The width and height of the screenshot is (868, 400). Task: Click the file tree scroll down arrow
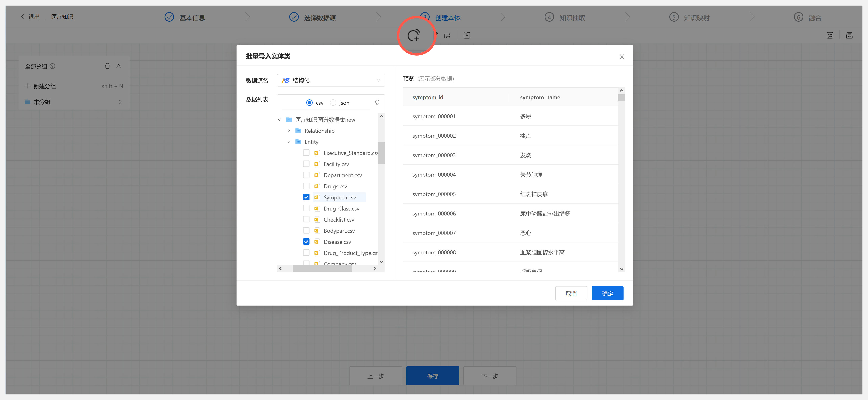coord(381,262)
